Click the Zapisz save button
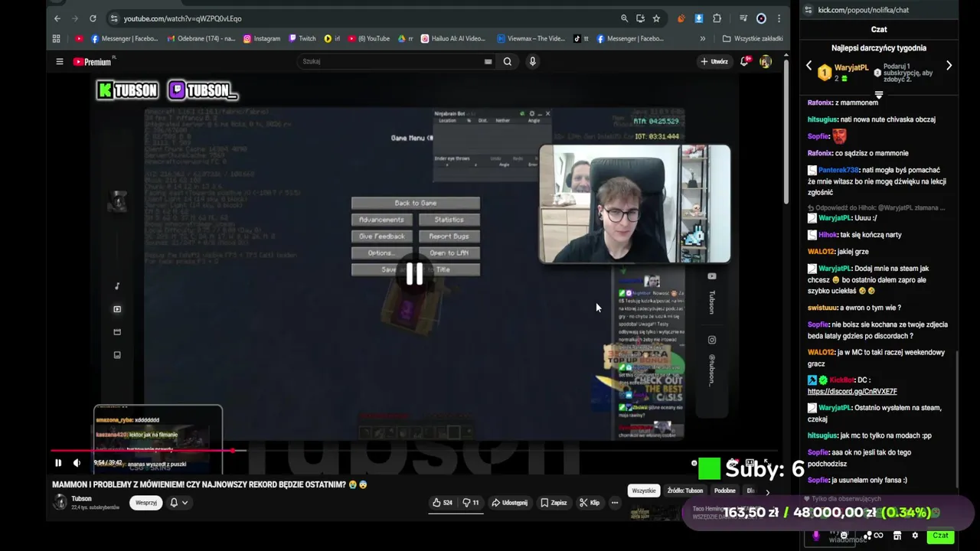Screen dimensions: 980x551 (554, 503)
